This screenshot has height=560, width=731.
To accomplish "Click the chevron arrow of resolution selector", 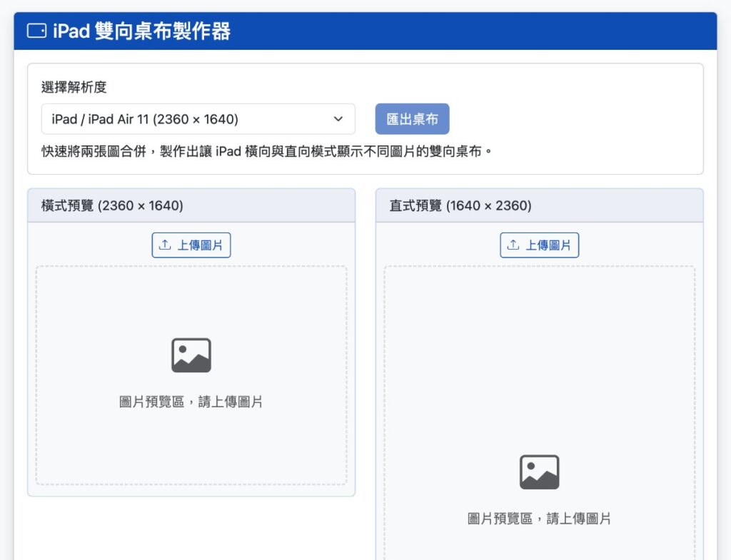I will pyautogui.click(x=338, y=119).
